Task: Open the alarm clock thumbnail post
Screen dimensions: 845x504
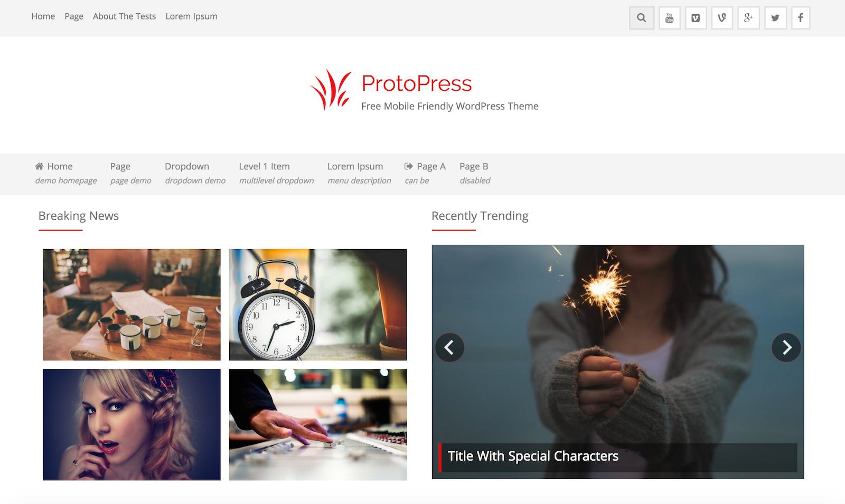Action: pos(318,305)
